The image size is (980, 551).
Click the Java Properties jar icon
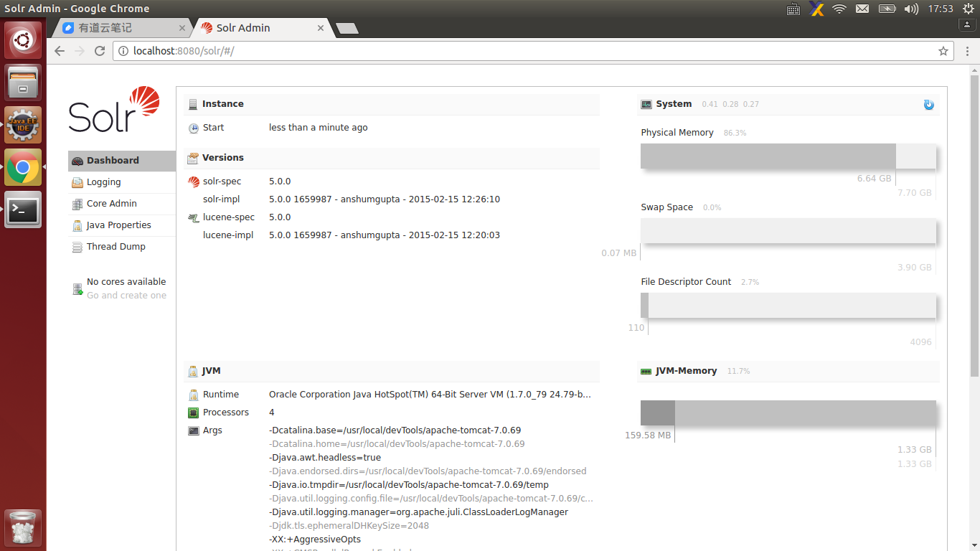77,225
